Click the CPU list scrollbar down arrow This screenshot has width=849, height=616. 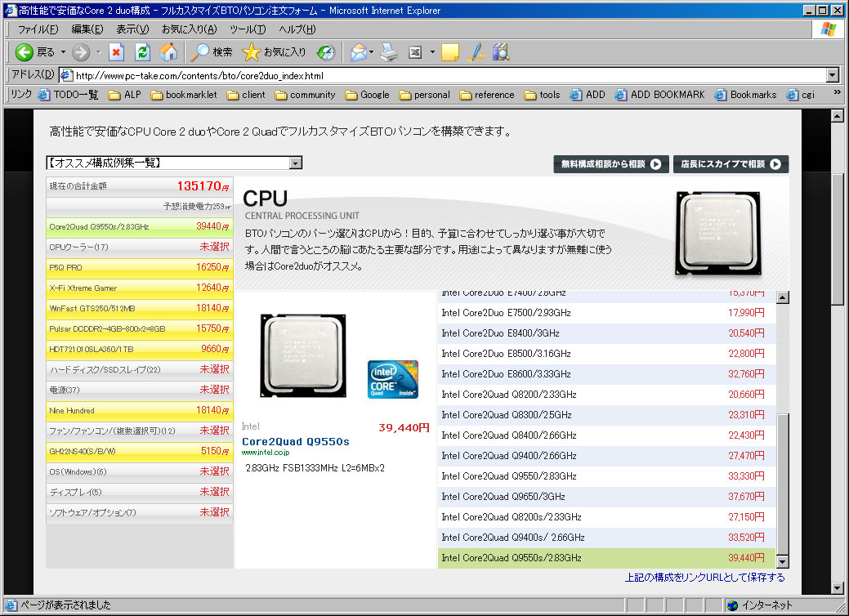782,562
